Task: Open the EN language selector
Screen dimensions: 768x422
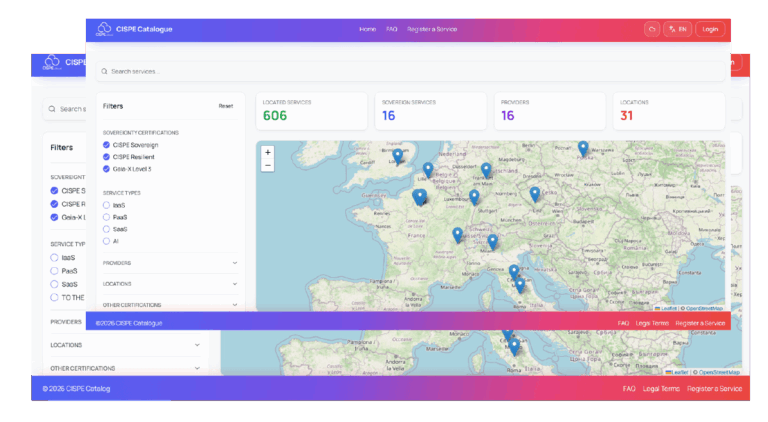Action: click(x=678, y=29)
